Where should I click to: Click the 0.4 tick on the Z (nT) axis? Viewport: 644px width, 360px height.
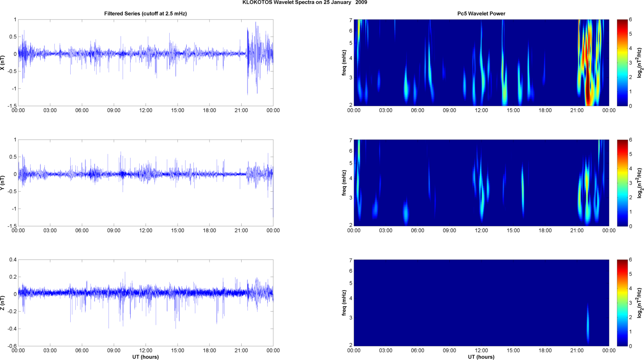(x=13, y=260)
